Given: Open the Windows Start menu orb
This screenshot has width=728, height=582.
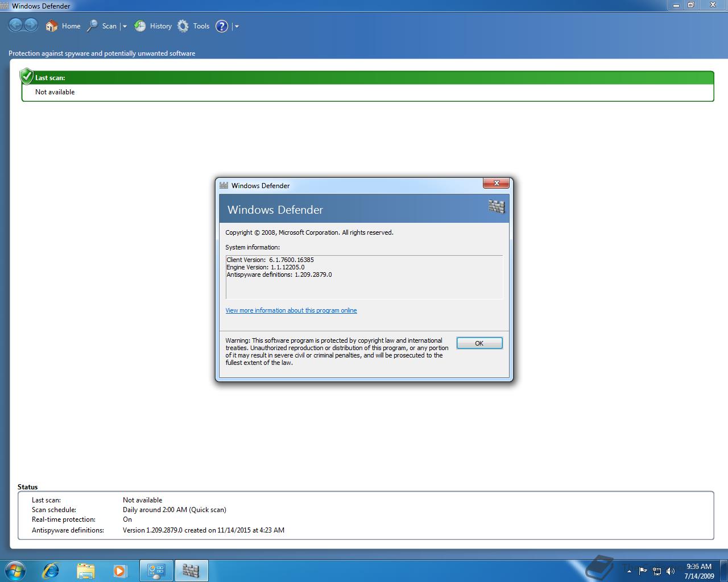Looking at the screenshot, I should click(15, 570).
